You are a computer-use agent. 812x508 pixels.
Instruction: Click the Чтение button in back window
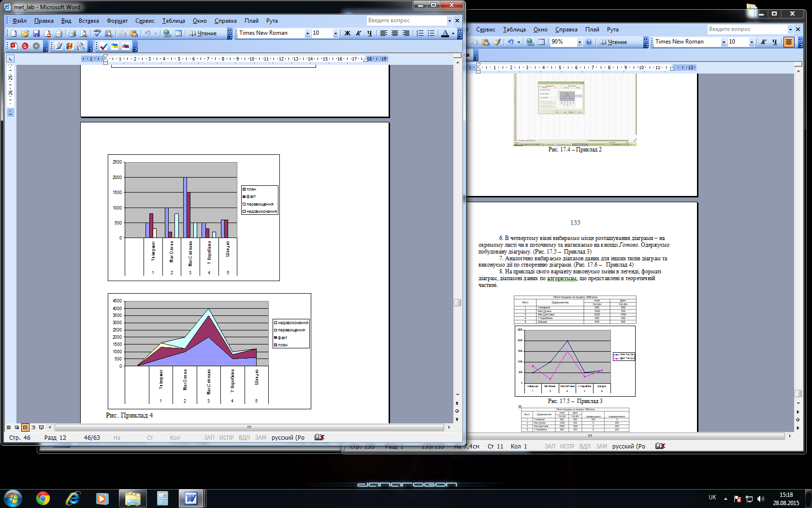coord(613,42)
